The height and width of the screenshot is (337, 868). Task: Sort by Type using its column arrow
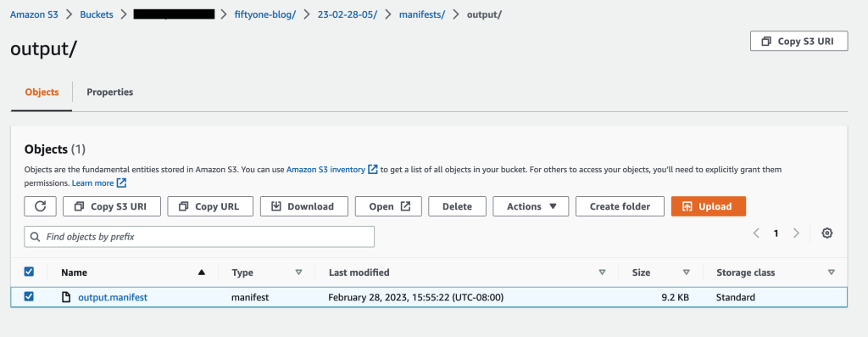pos(299,272)
